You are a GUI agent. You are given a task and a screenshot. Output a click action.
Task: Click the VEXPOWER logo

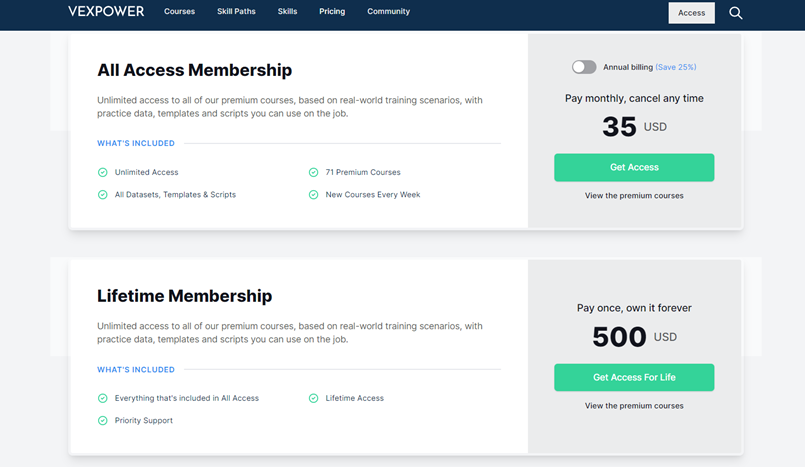point(106,11)
